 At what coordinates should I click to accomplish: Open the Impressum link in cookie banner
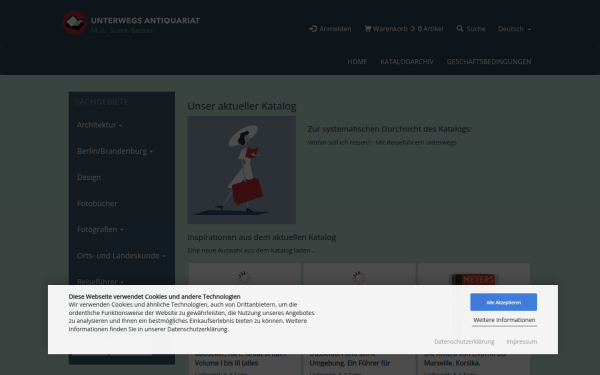(522, 341)
